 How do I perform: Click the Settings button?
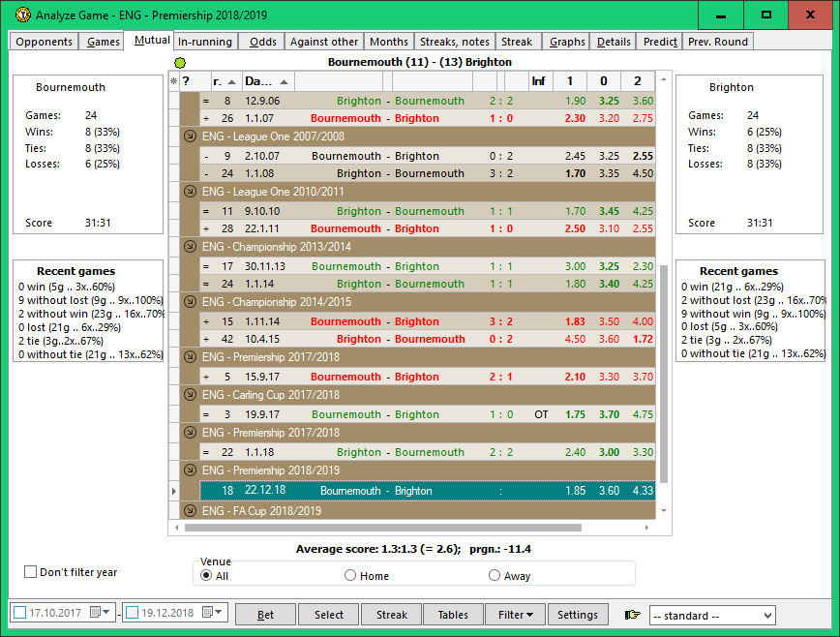(578, 615)
